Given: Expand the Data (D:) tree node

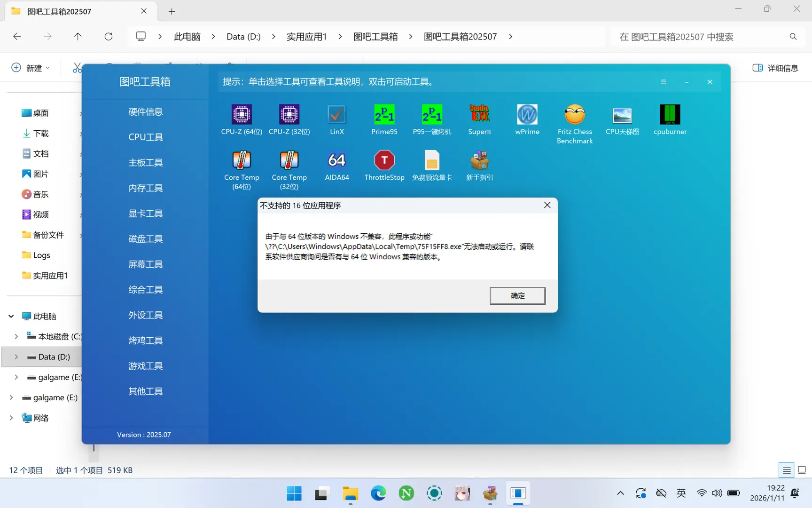Looking at the screenshot, I should coord(16,357).
